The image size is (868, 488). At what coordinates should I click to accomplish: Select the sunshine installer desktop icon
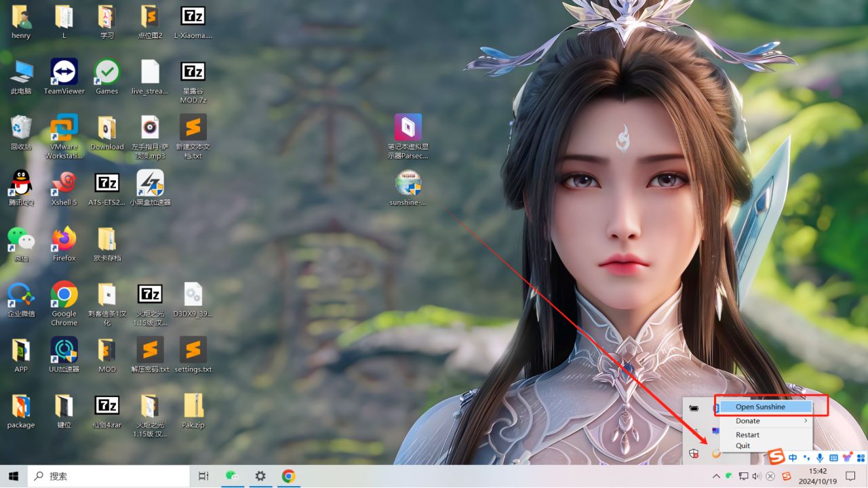408,188
